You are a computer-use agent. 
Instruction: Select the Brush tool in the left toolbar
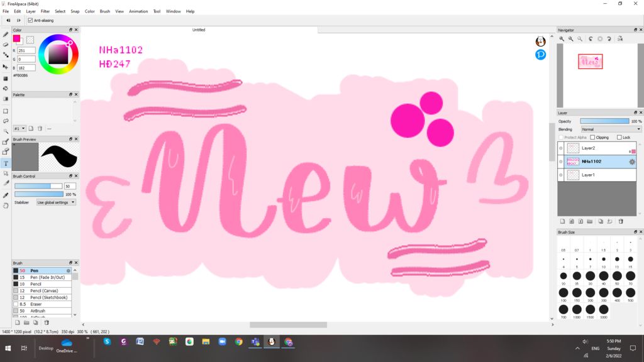coord(6,35)
